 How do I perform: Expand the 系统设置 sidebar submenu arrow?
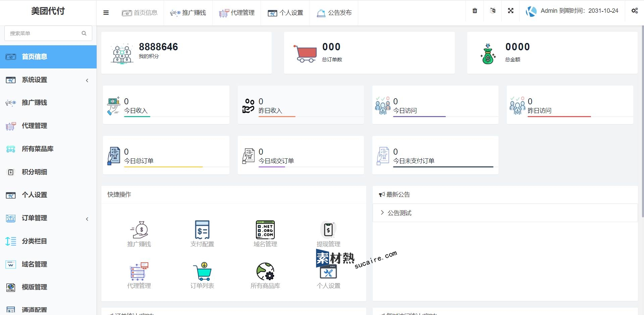[87, 80]
